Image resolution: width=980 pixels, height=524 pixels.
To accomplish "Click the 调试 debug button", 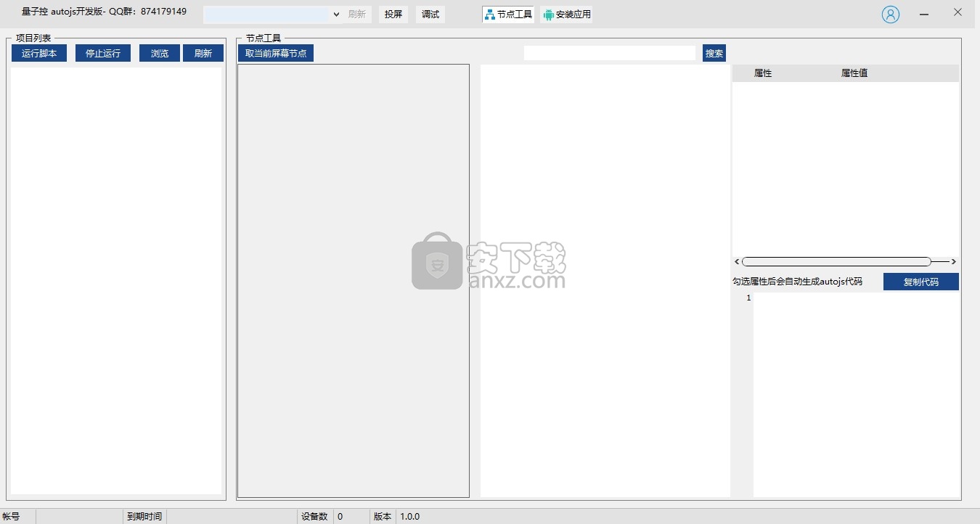I will click(x=430, y=15).
